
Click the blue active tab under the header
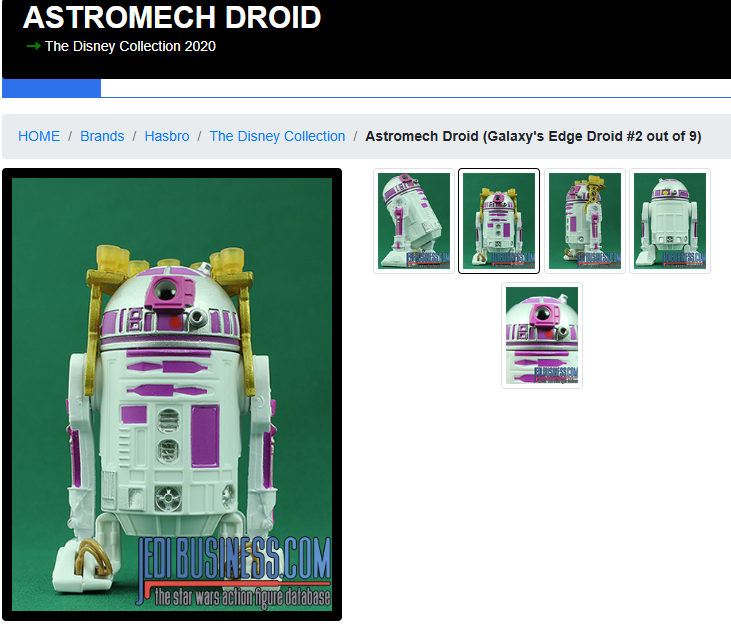point(51,88)
